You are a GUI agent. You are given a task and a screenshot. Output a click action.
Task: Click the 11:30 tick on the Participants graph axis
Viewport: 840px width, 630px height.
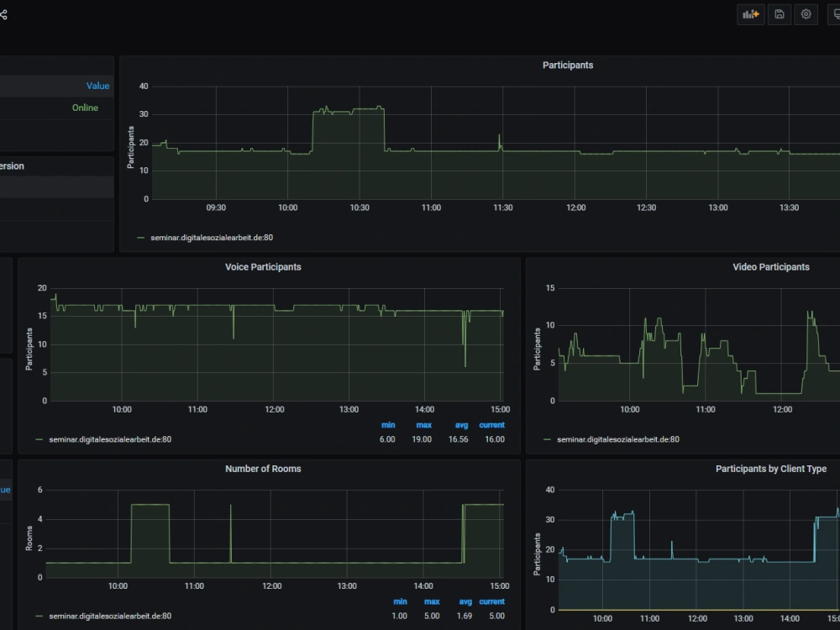(x=502, y=207)
